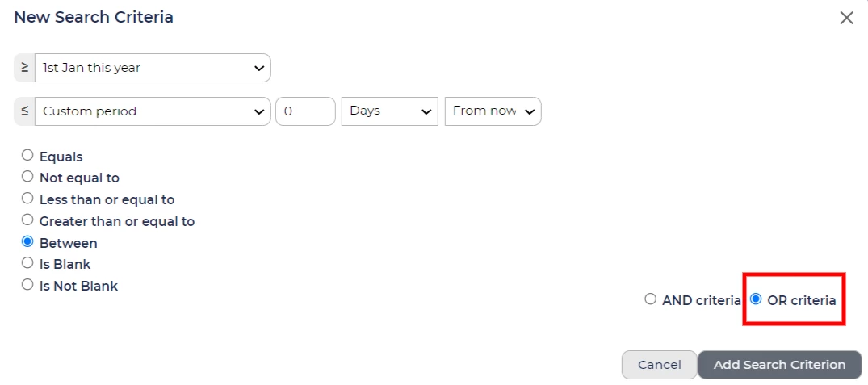Choose the 'Not equal to' option
Image resolution: width=868 pixels, height=385 pixels.
click(28, 177)
